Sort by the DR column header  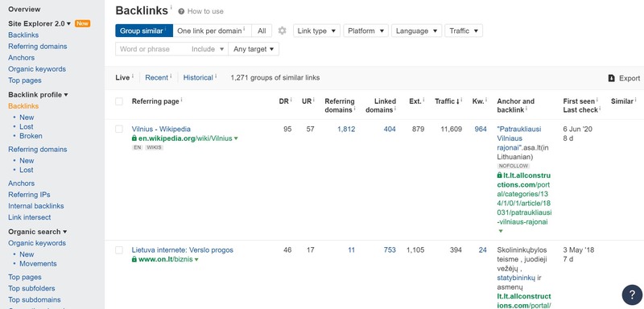click(284, 101)
